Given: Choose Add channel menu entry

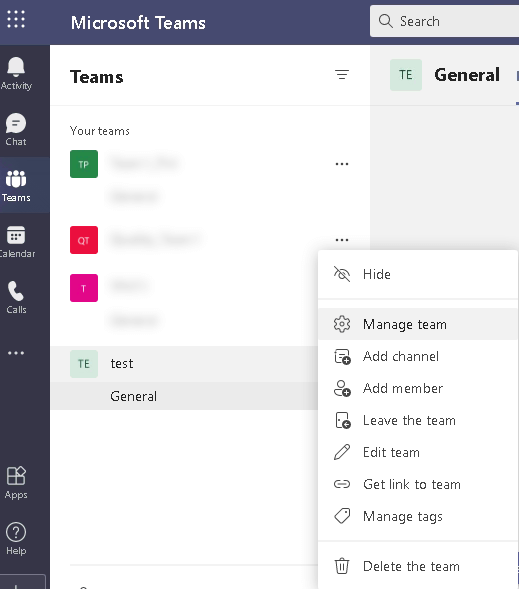Looking at the screenshot, I should (x=418, y=356).
